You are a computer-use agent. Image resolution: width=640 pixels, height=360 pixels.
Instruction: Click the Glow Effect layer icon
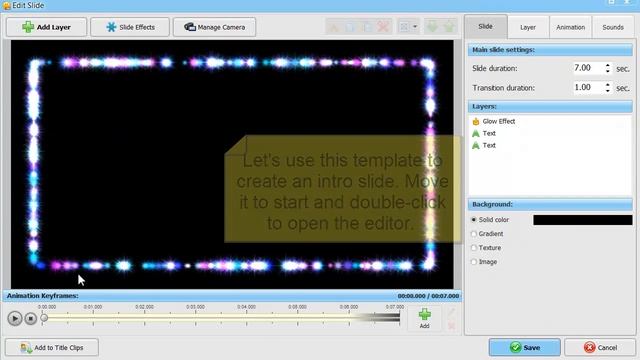click(476, 121)
